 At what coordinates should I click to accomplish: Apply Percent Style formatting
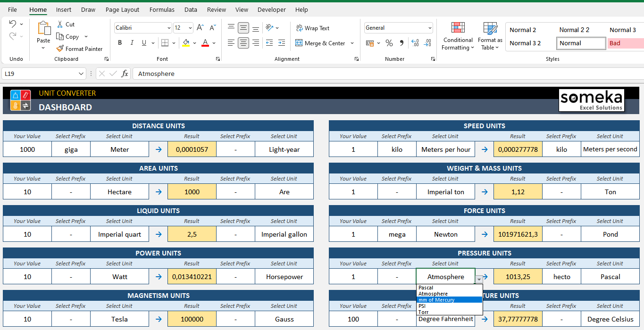(390, 43)
